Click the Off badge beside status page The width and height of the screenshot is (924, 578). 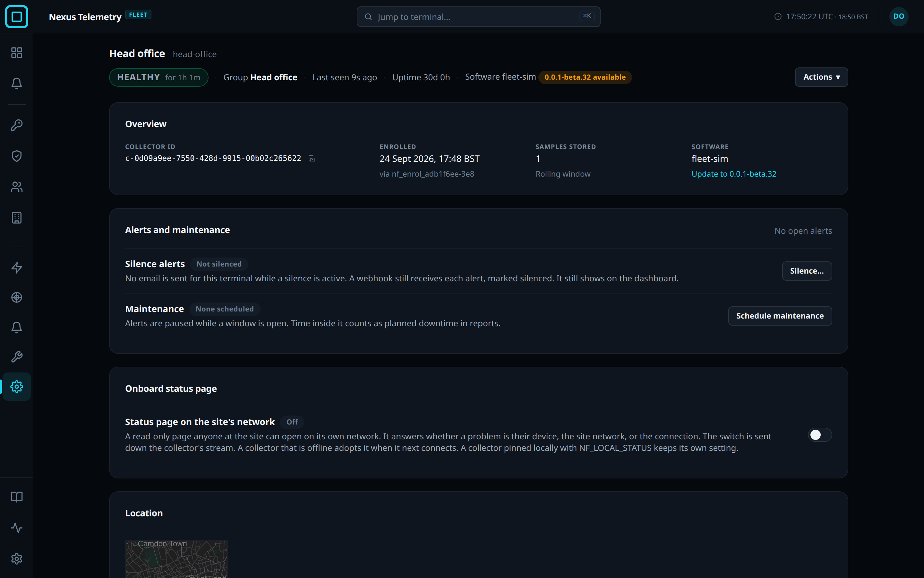[x=292, y=422]
